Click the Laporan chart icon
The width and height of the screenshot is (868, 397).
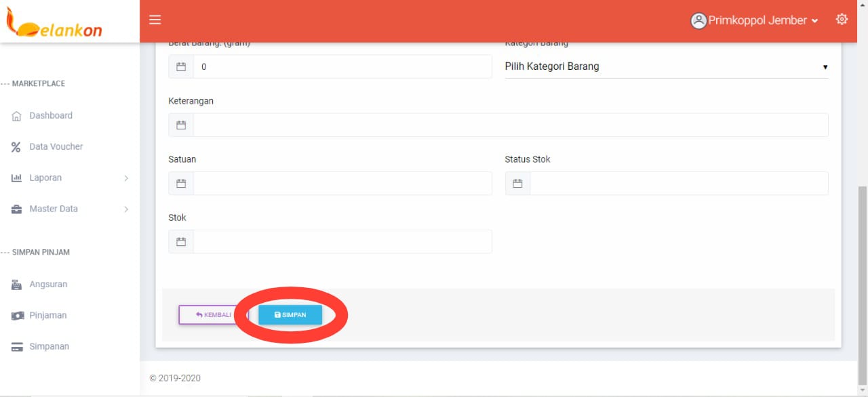click(17, 178)
